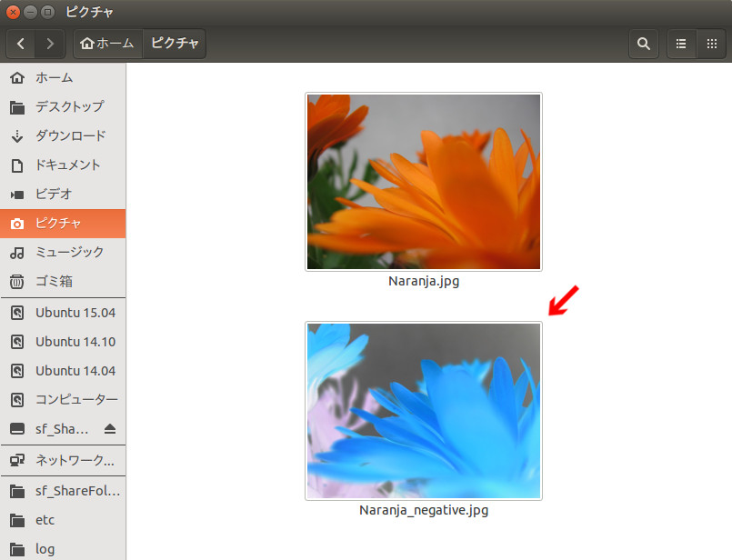
Task: Click the disk icon beside Ubuntu 15.04
Action: point(17,313)
